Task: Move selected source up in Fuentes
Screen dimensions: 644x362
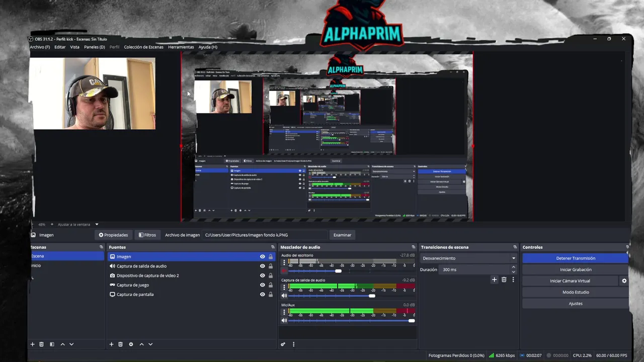Action: (141, 344)
